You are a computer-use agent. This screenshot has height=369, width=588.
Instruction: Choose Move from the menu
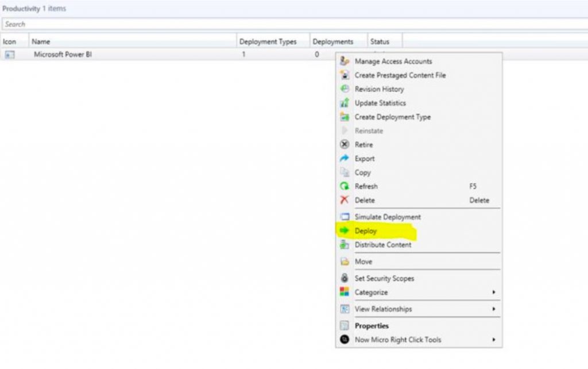point(363,262)
